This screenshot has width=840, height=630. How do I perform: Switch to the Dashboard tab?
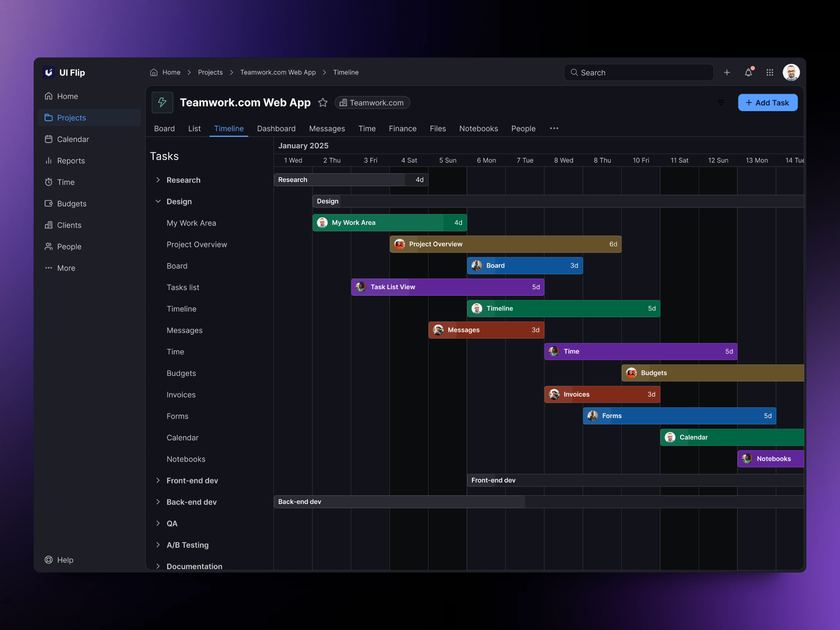coord(276,129)
